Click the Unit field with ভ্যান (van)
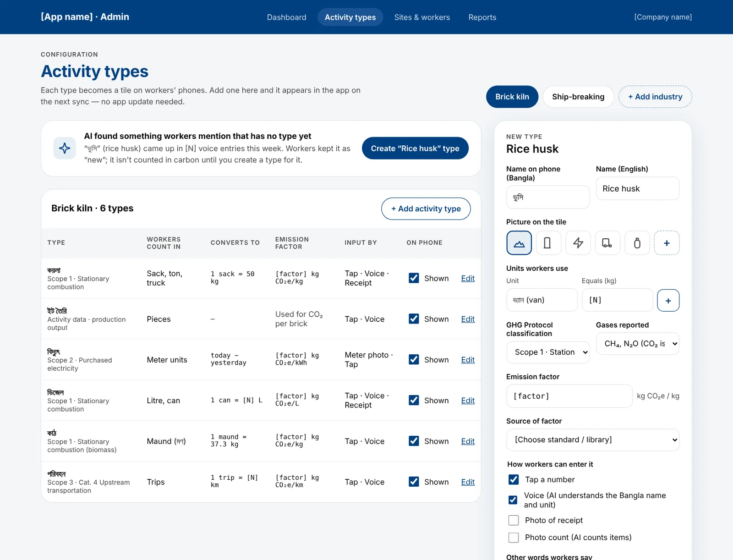The image size is (733, 560). (542, 300)
